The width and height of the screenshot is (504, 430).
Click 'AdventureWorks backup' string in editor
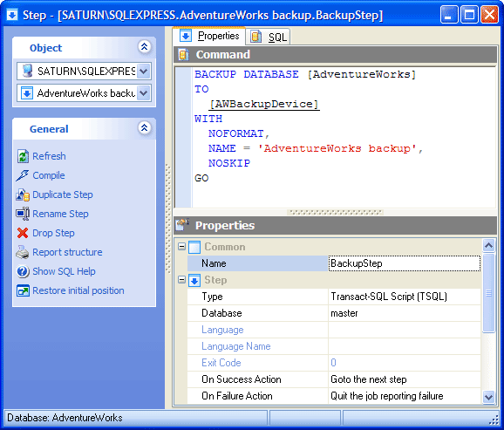337,148
